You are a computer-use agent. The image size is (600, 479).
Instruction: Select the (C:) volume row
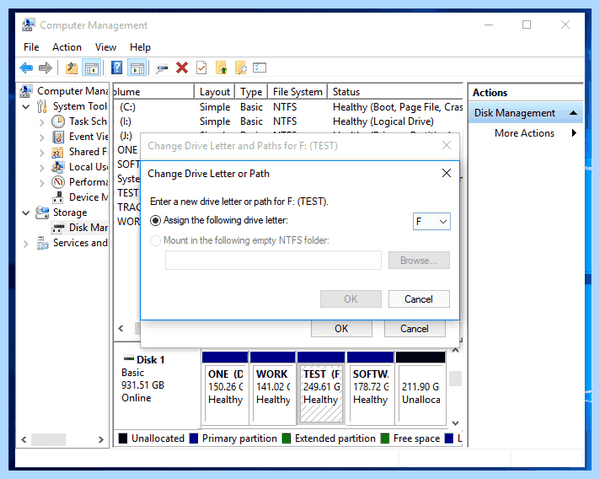(288, 107)
